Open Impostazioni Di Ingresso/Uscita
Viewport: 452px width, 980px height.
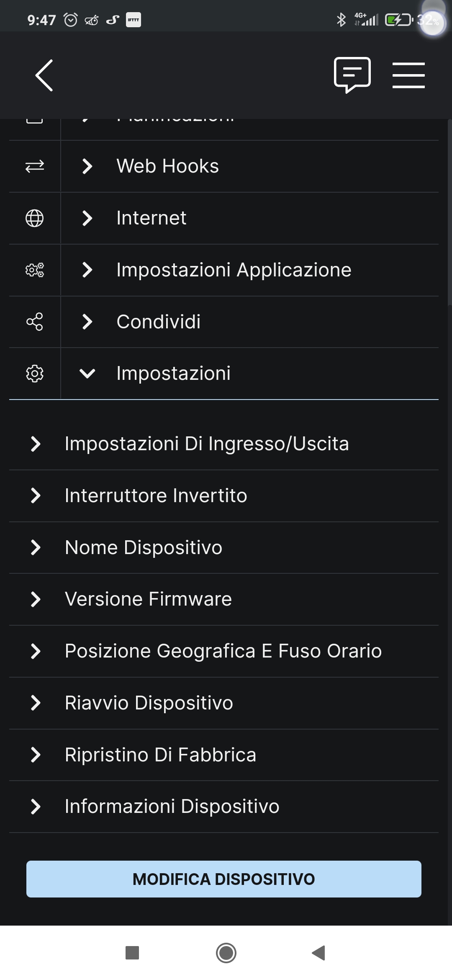pos(207,444)
